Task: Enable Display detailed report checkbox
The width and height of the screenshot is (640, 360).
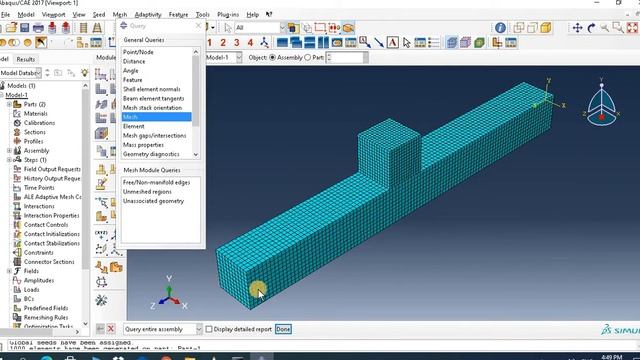Action: (209, 329)
